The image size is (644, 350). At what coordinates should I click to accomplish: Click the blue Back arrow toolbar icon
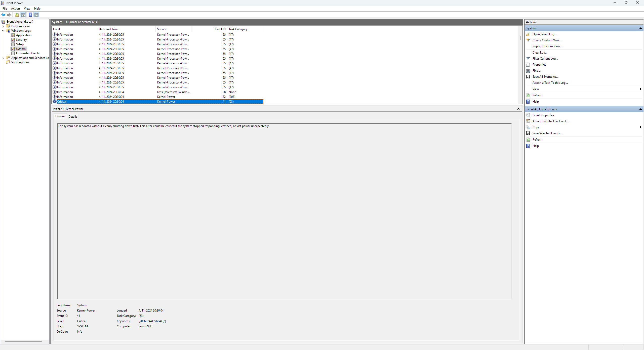3,15
